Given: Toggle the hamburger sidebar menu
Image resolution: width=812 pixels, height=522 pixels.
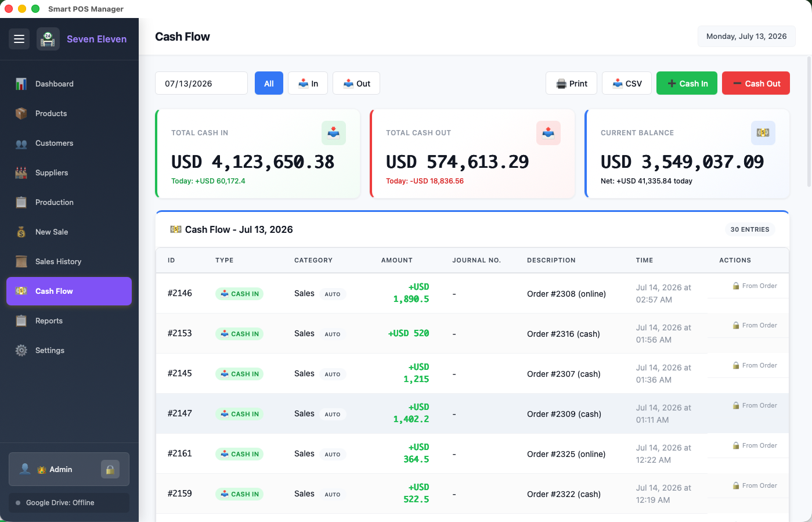Looking at the screenshot, I should [19, 39].
